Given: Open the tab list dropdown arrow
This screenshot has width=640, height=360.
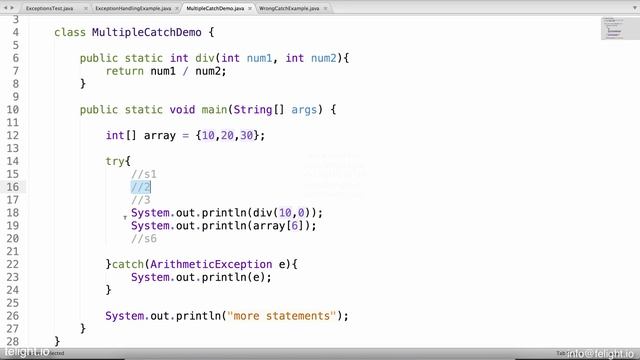Looking at the screenshot, I should [x=634, y=8].
